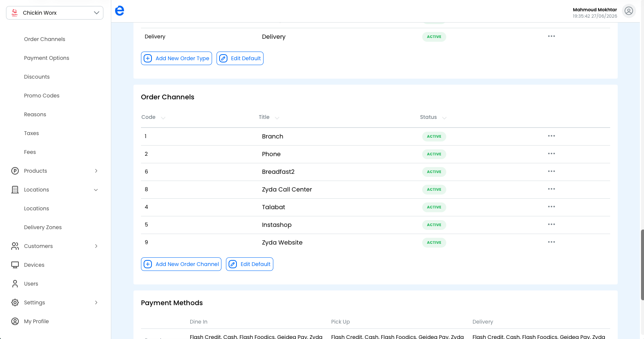
Task: Open more options for Phone channel
Action: [552, 154]
